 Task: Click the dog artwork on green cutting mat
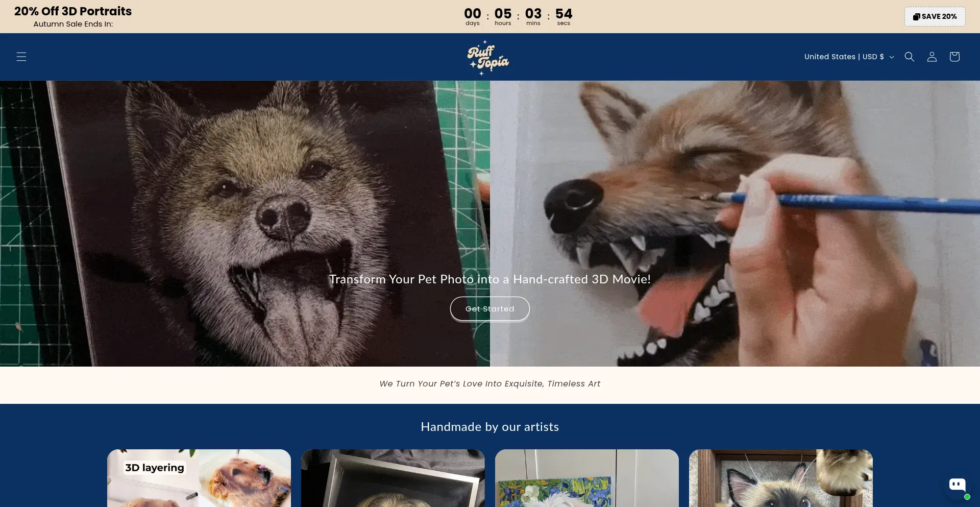pyautogui.click(x=204, y=204)
